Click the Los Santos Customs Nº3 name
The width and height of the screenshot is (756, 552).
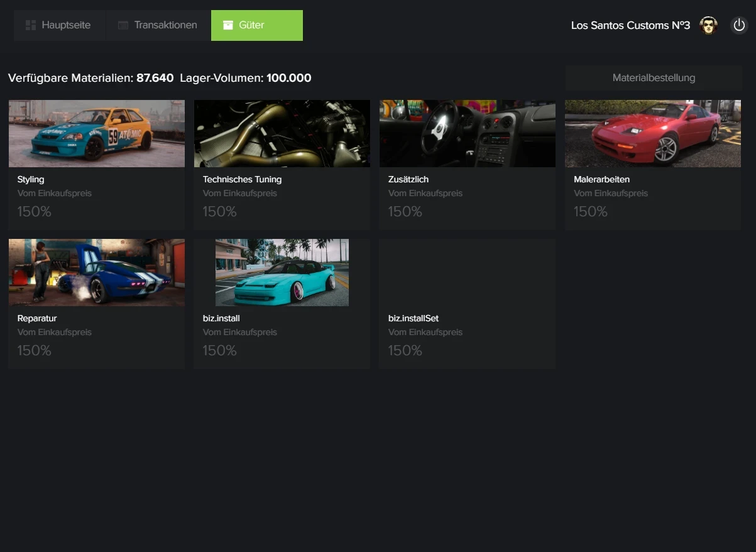pyautogui.click(x=630, y=25)
